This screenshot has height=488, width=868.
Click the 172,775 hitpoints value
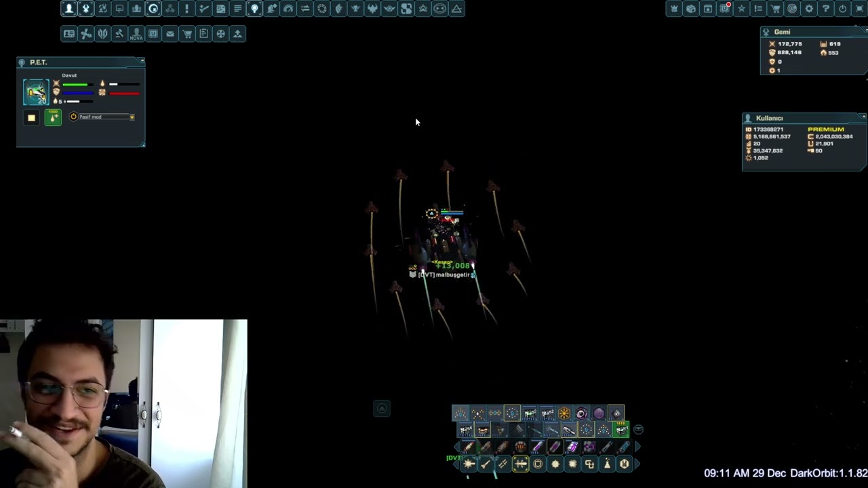789,44
